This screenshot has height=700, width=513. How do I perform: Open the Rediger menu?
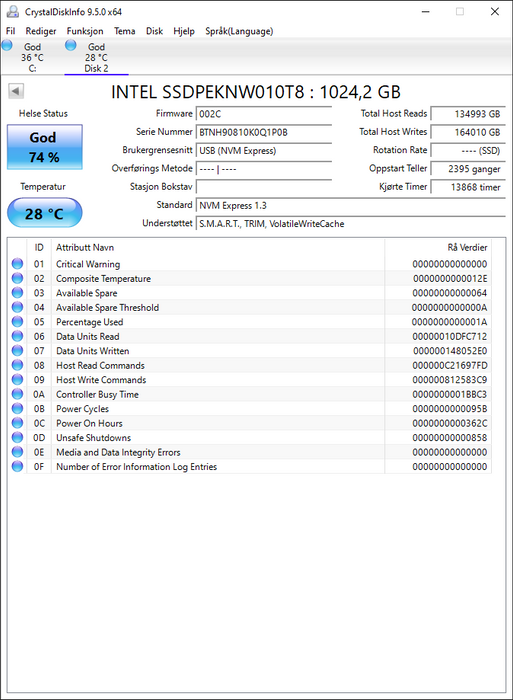point(41,31)
